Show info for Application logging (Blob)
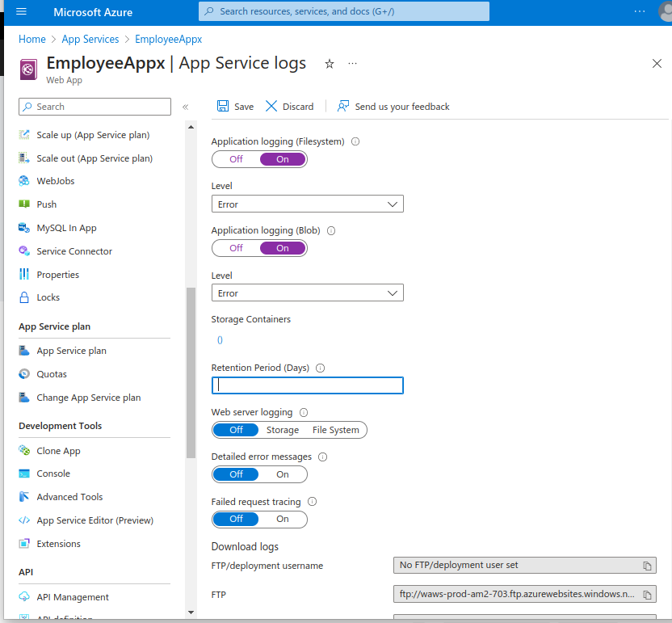 click(x=331, y=230)
